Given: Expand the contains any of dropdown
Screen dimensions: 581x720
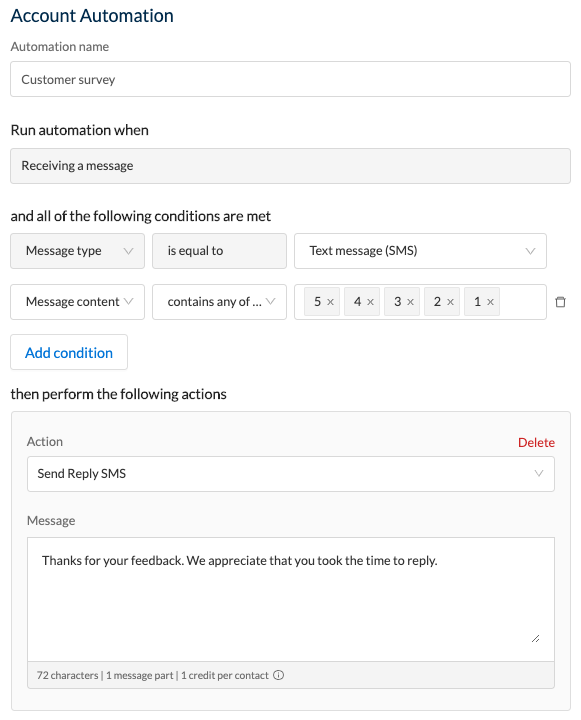Looking at the screenshot, I should [x=220, y=302].
